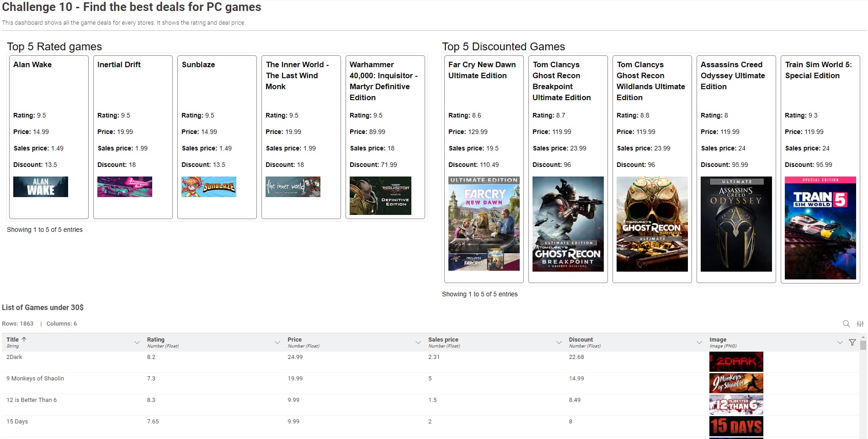
Task: Toggle ascending sort arrow beside Title header
Action: [x=24, y=339]
